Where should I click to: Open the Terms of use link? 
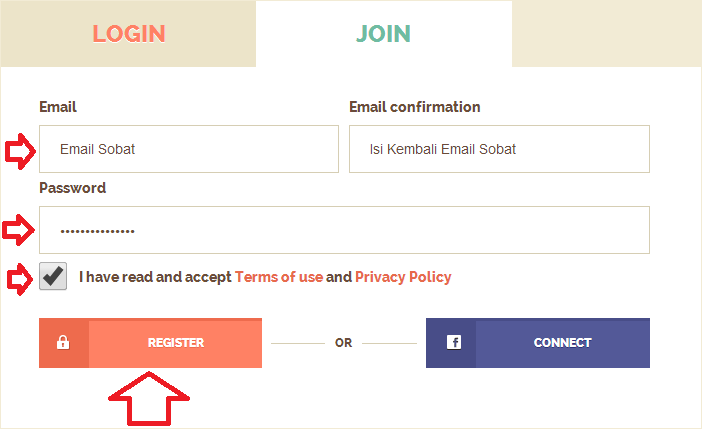[x=278, y=277]
